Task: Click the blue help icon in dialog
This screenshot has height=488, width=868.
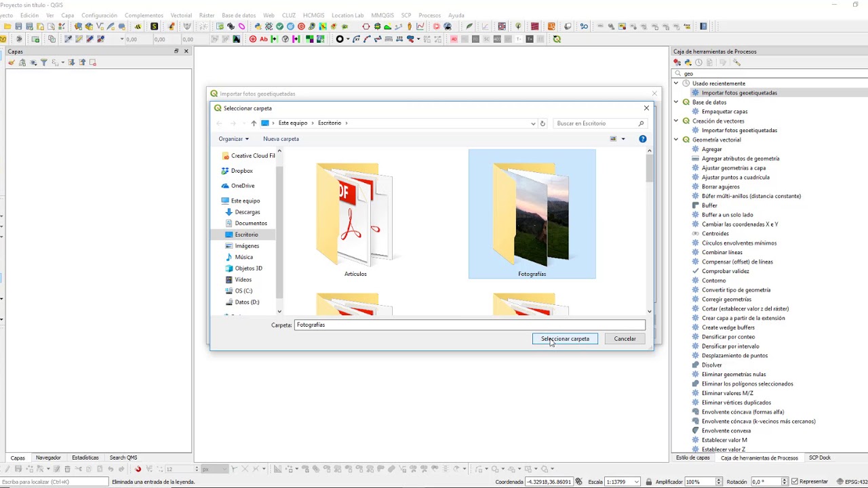Action: (642, 139)
